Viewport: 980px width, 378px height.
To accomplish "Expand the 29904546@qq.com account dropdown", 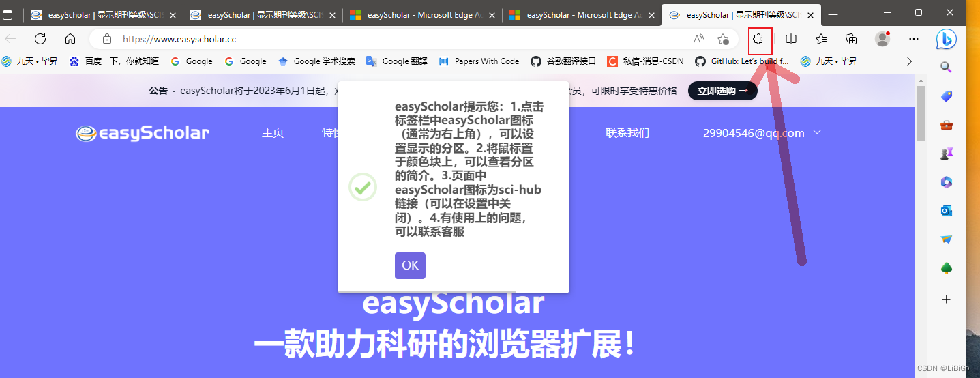I will pos(762,133).
